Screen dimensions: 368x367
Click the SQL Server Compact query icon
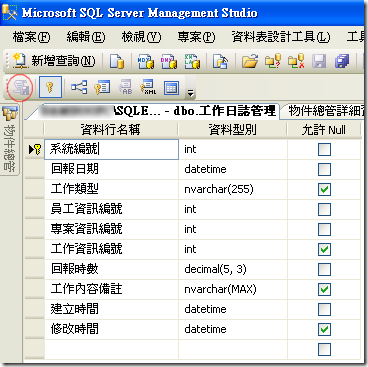(x=220, y=61)
